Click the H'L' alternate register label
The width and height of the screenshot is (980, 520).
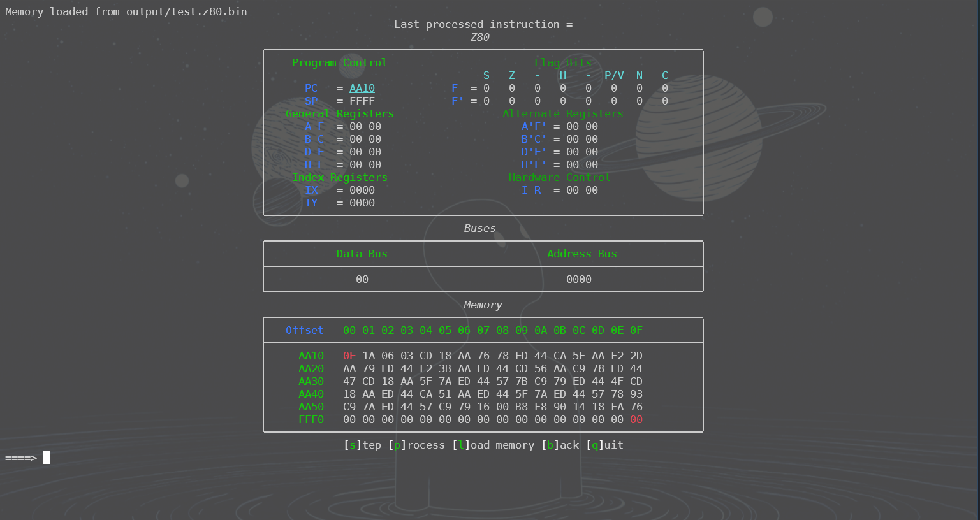tap(534, 164)
